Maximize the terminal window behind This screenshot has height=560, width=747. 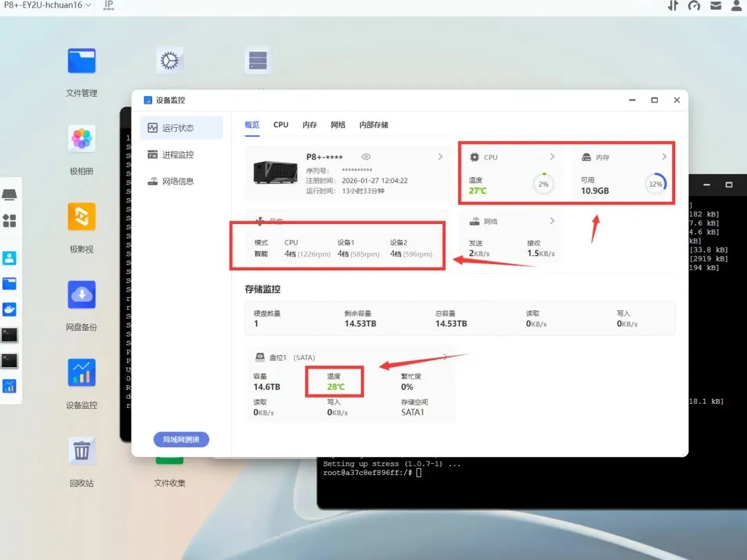[729, 185]
